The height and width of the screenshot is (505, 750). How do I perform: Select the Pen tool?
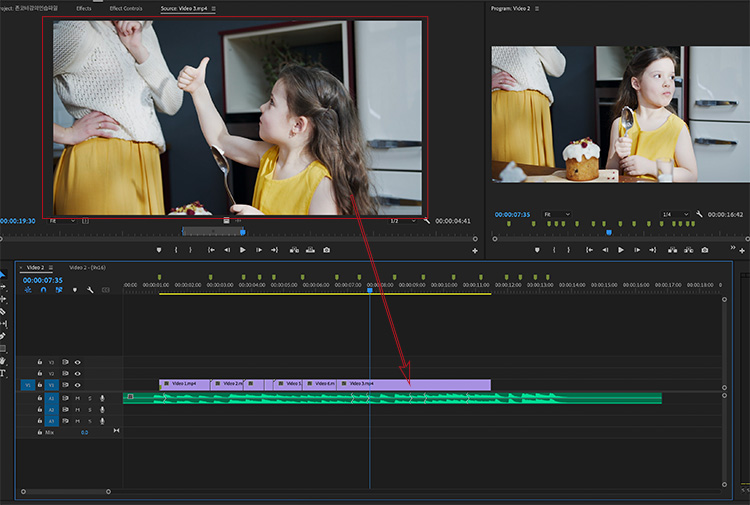tap(3, 336)
